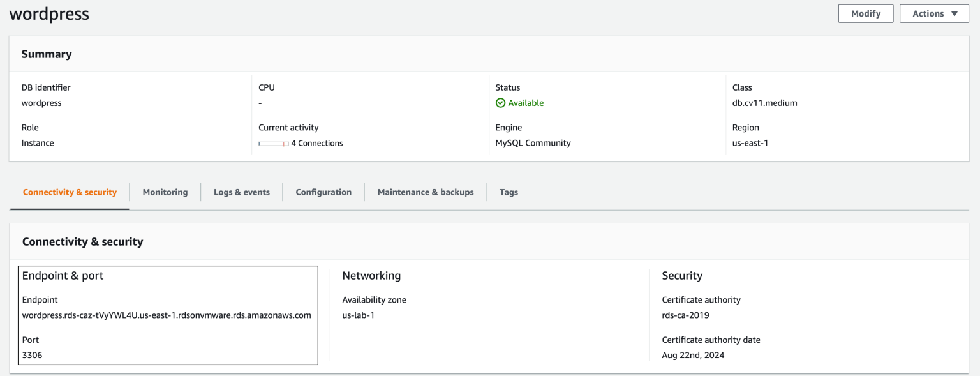Open the Actions dropdown menu
The height and width of the screenshot is (376, 980).
934,13
